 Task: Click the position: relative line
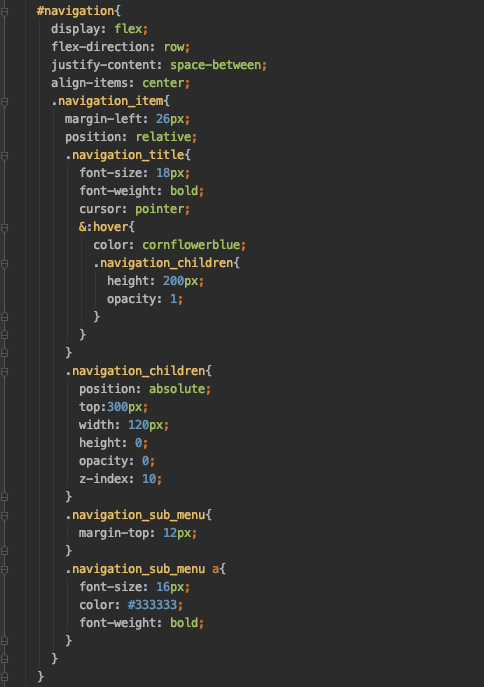tap(131, 137)
